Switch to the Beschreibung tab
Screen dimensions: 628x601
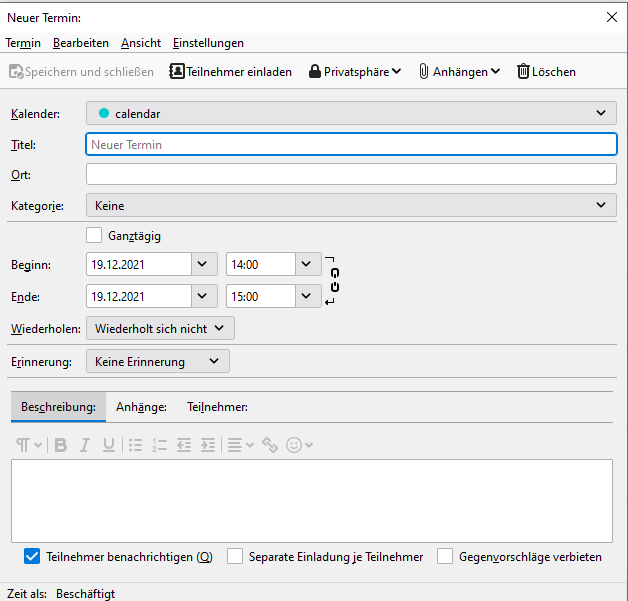pyautogui.click(x=58, y=407)
